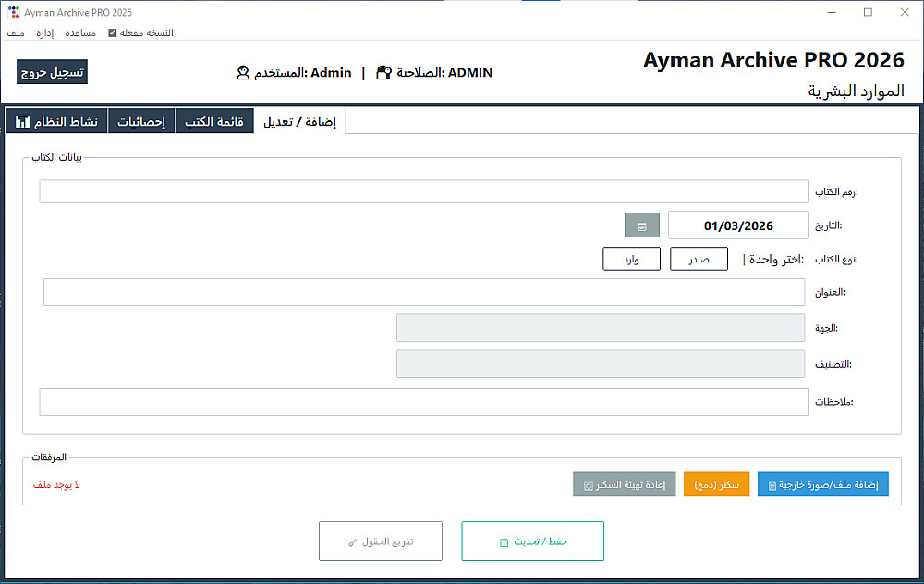Minimize the Ayman Archive window
Viewport: 924px width, 584px height.
tap(832, 12)
